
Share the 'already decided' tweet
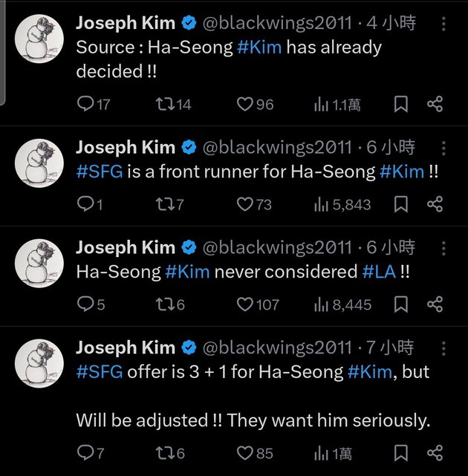tap(435, 105)
